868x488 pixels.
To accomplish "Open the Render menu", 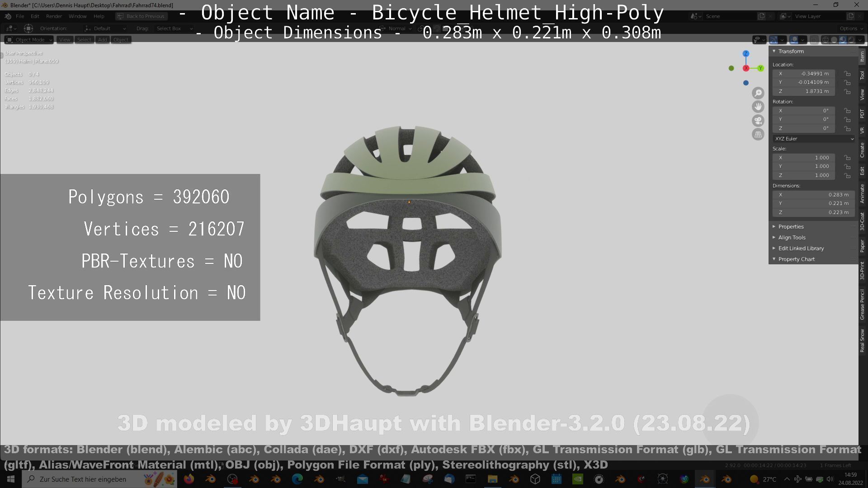I will pyautogui.click(x=54, y=16).
